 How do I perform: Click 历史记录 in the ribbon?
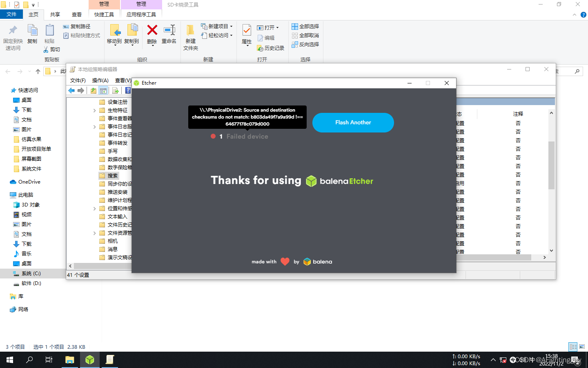tap(270, 48)
